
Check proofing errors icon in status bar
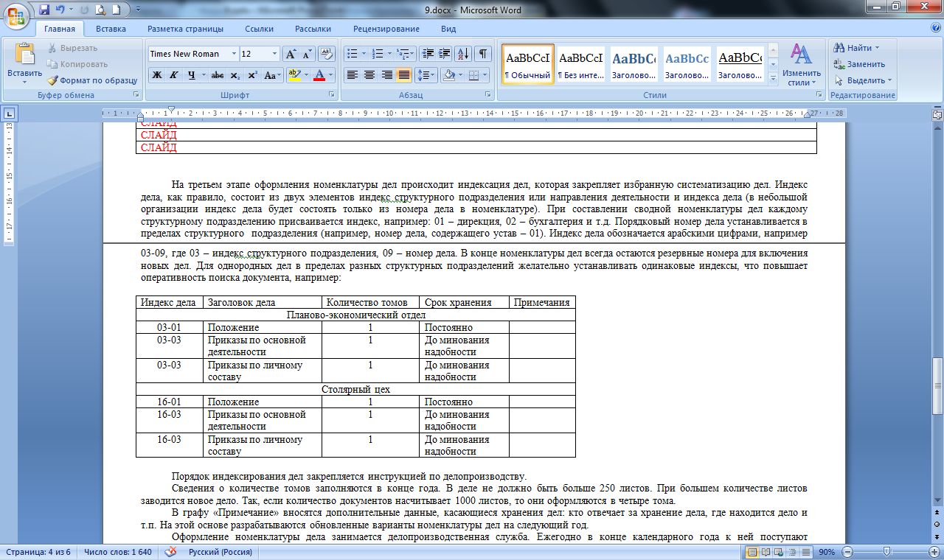click(170, 552)
